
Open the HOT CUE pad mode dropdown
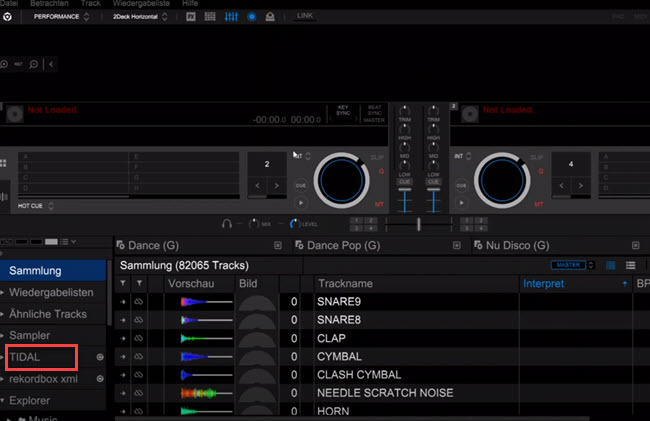pyautogui.click(x=36, y=206)
